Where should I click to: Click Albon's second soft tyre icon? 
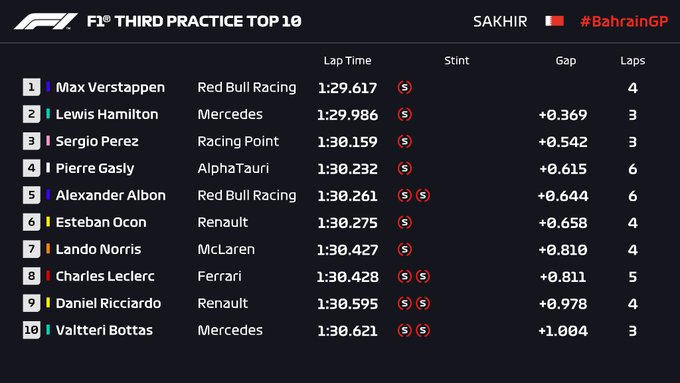tap(423, 196)
